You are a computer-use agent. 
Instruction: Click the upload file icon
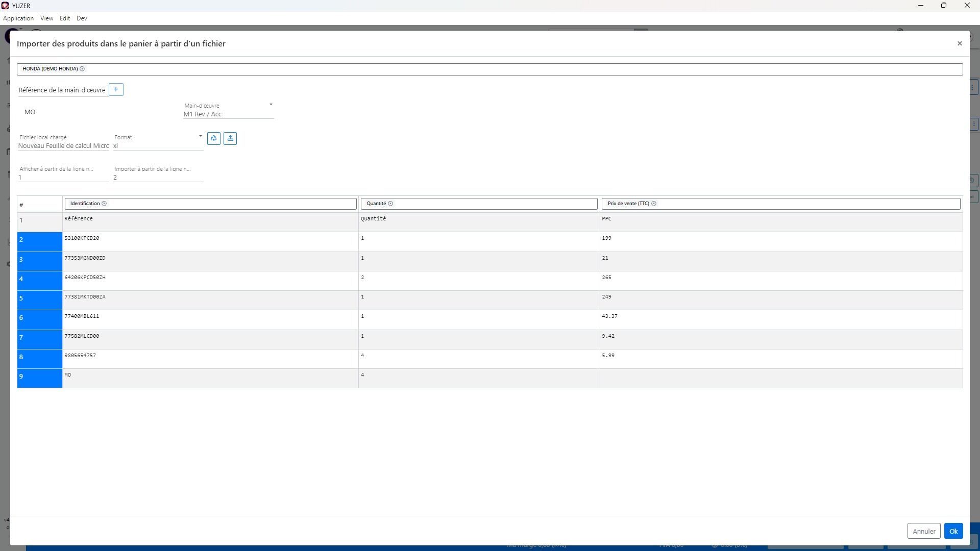pyautogui.click(x=230, y=138)
